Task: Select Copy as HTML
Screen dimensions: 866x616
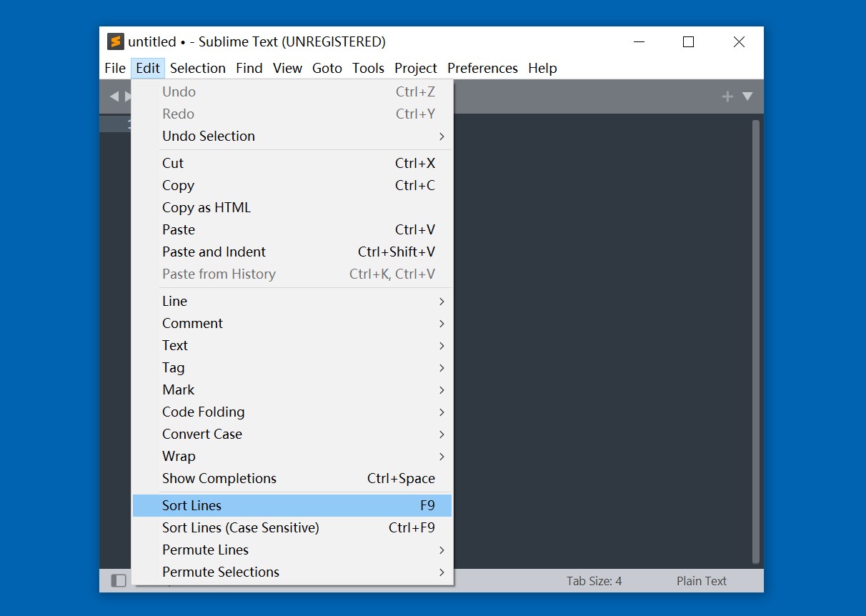Action: point(292,207)
